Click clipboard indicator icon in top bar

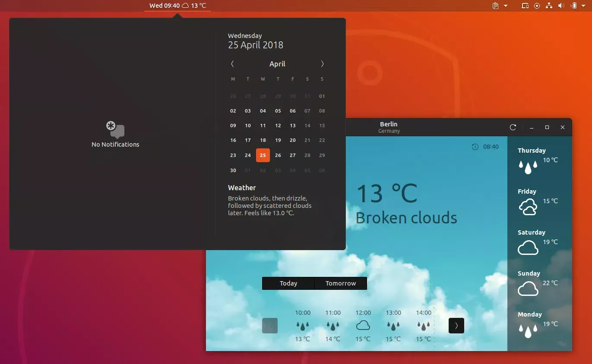tap(495, 6)
